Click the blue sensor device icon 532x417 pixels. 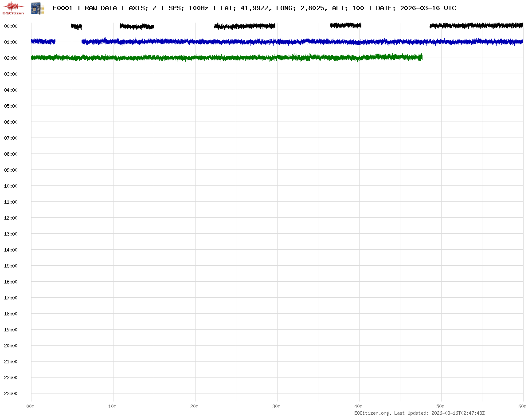tap(37, 8)
